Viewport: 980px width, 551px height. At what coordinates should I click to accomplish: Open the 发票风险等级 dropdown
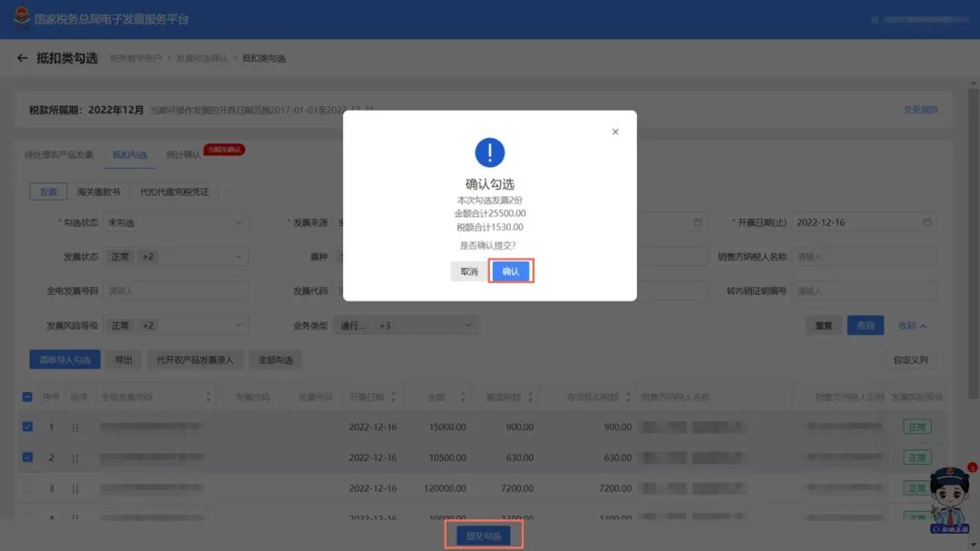coord(175,325)
